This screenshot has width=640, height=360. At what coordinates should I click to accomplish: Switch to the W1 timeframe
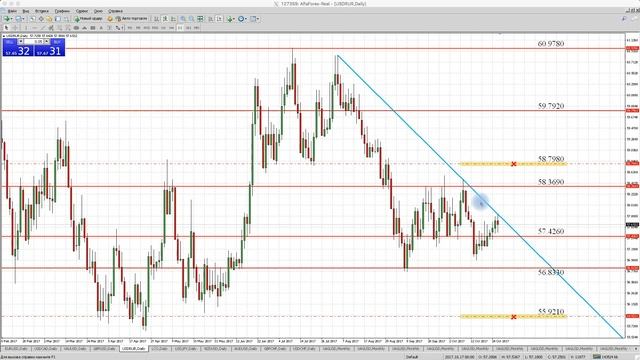tap(188, 28)
